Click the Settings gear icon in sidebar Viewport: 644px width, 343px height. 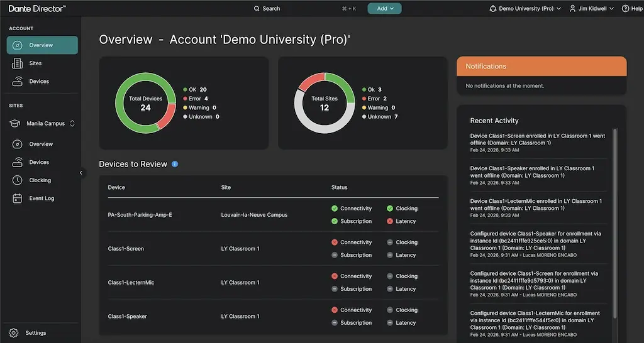[x=13, y=333]
